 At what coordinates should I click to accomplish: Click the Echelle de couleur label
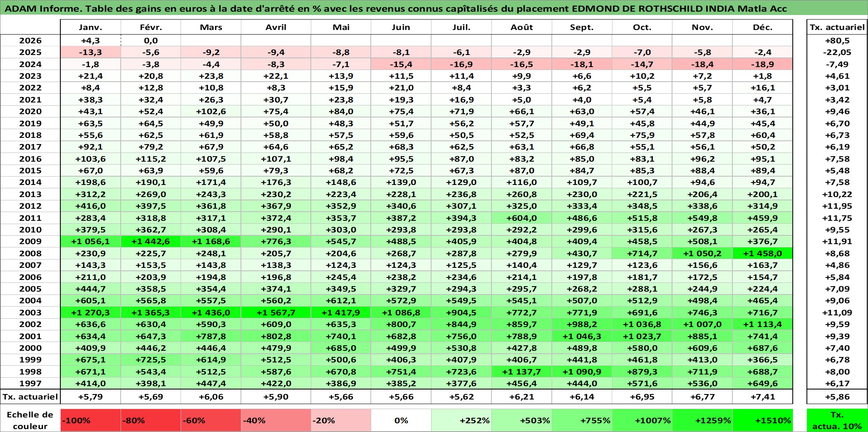[30, 420]
